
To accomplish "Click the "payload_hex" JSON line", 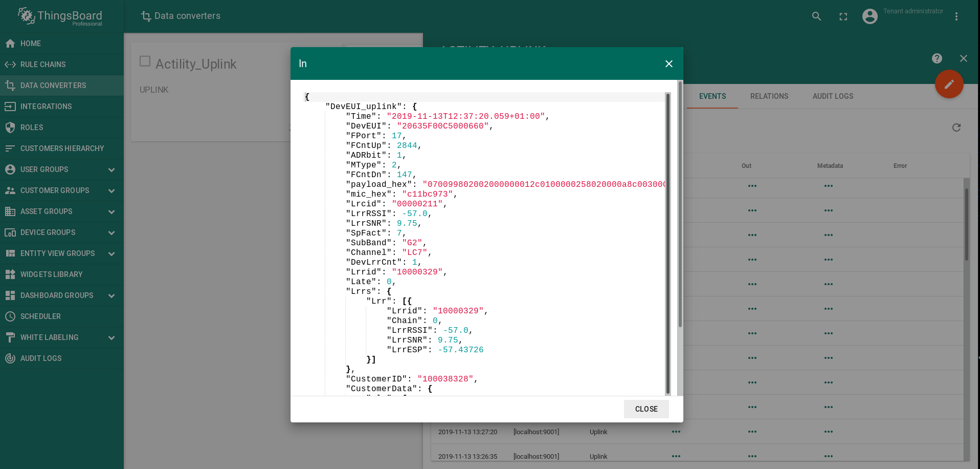I will (505, 184).
